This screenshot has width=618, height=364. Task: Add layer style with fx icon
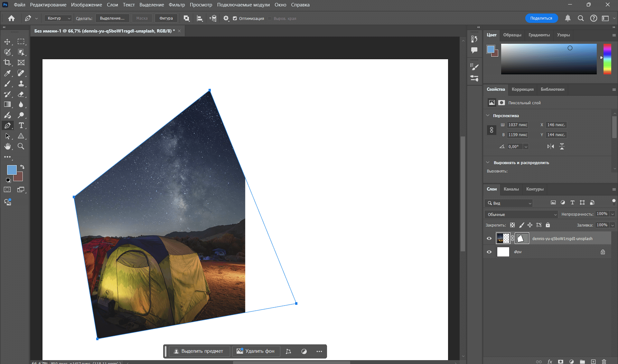[550, 361]
